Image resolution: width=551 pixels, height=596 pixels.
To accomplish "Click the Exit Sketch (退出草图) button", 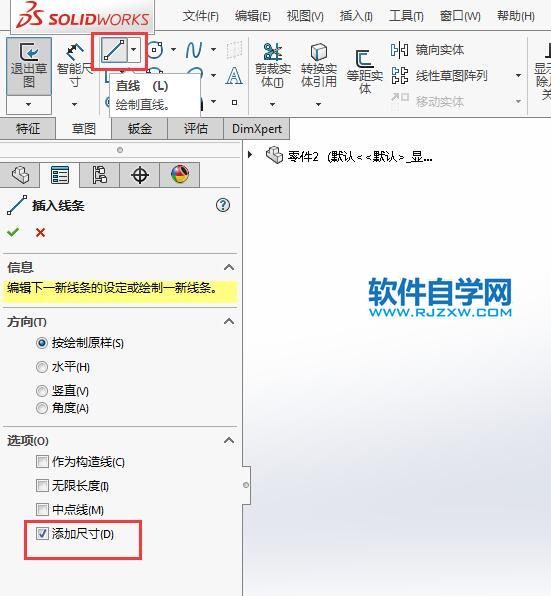I will point(29,66).
